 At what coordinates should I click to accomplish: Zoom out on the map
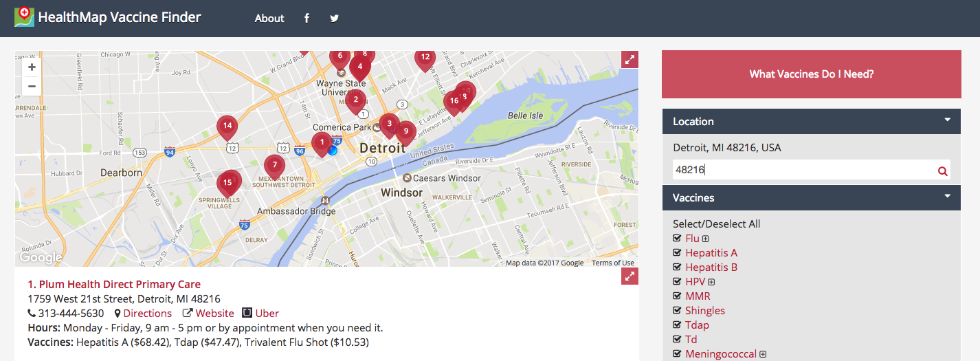click(32, 86)
